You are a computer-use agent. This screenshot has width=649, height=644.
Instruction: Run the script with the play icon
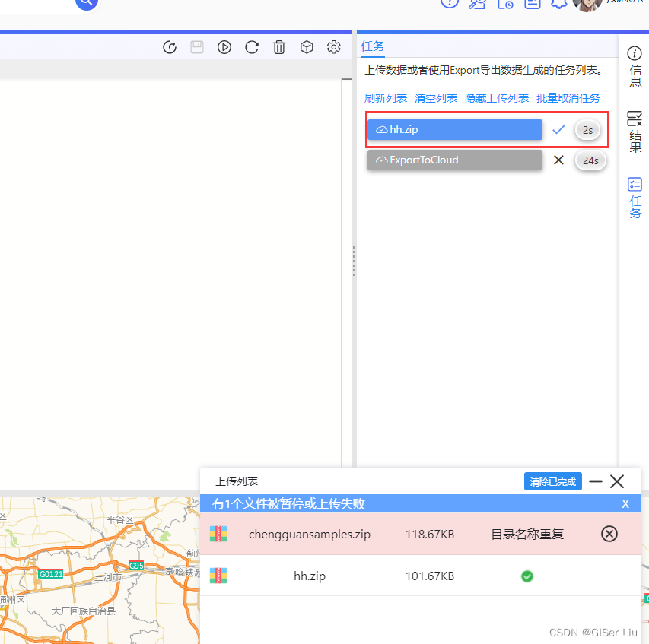(224, 47)
